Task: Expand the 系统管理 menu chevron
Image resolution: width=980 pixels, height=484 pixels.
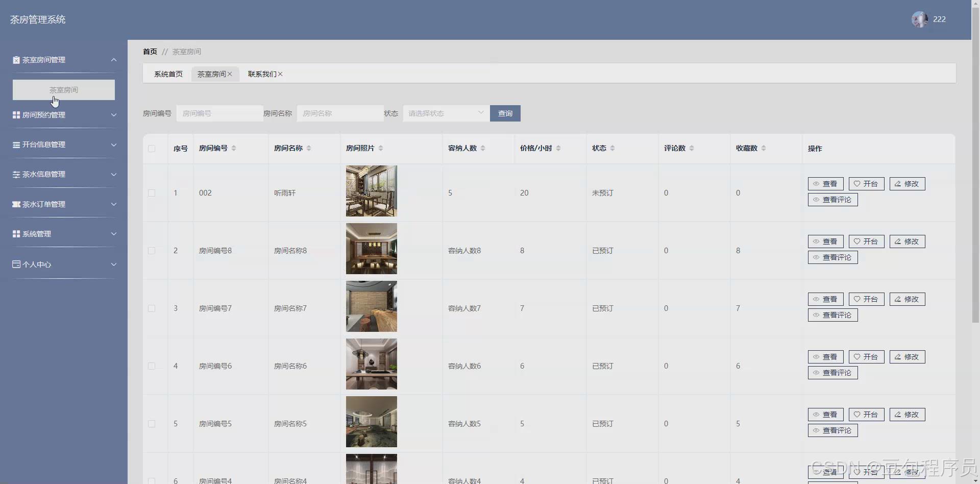Action: coord(114,234)
